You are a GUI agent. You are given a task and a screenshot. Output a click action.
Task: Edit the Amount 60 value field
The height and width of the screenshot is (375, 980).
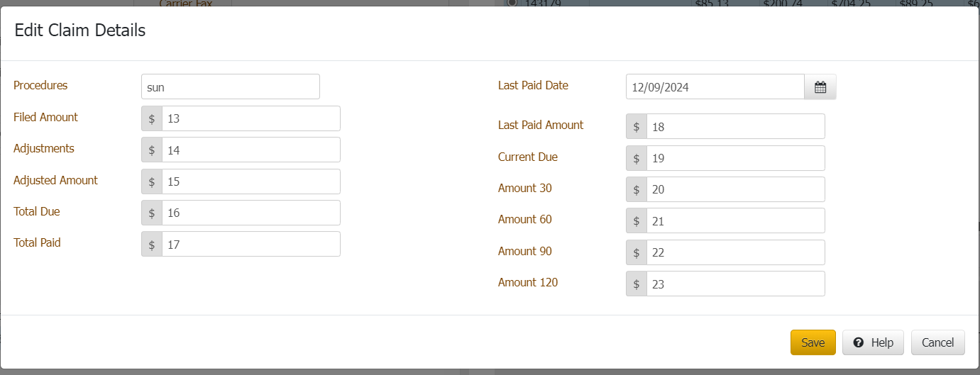[x=735, y=221]
